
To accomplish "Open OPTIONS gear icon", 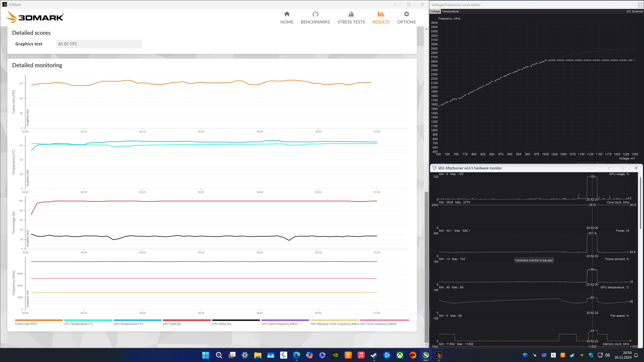I will point(406,14).
